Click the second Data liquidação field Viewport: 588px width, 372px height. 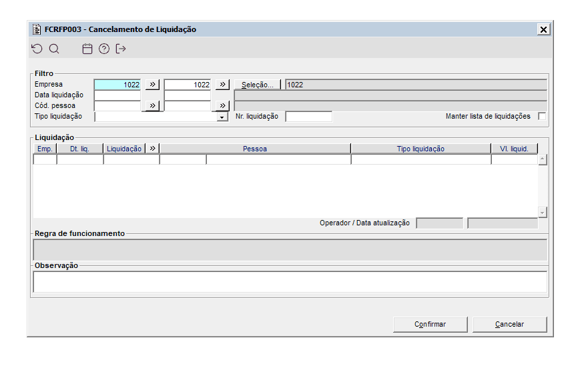point(188,95)
